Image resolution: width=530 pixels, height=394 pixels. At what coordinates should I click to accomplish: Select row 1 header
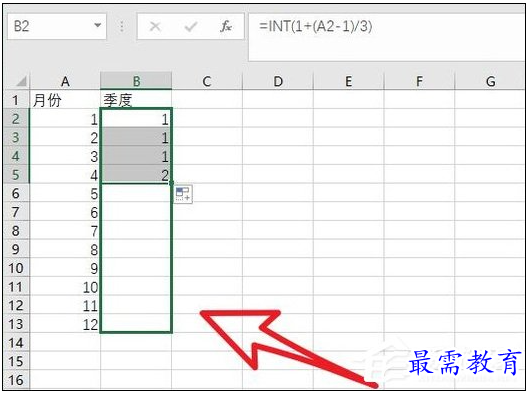[x=16, y=100]
